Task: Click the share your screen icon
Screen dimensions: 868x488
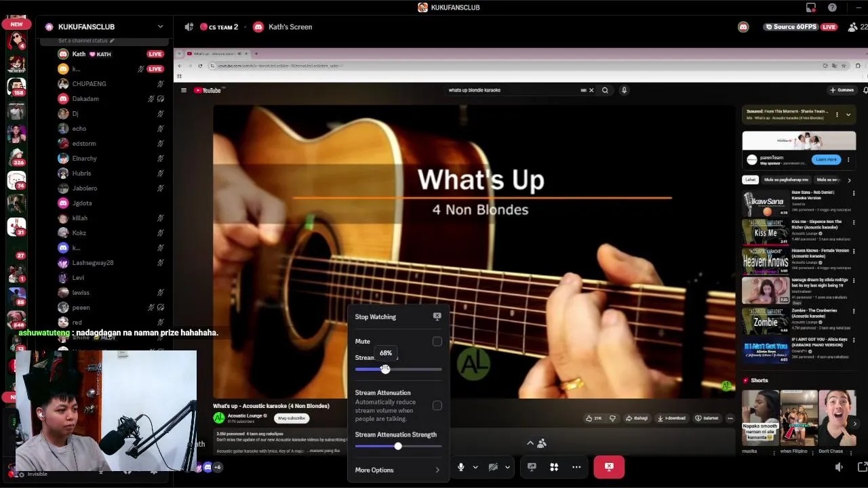Action: 532,467
